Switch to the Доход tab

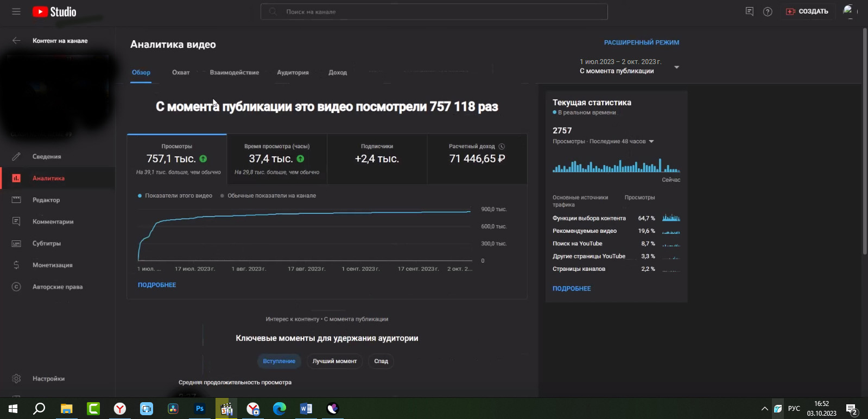(x=337, y=72)
